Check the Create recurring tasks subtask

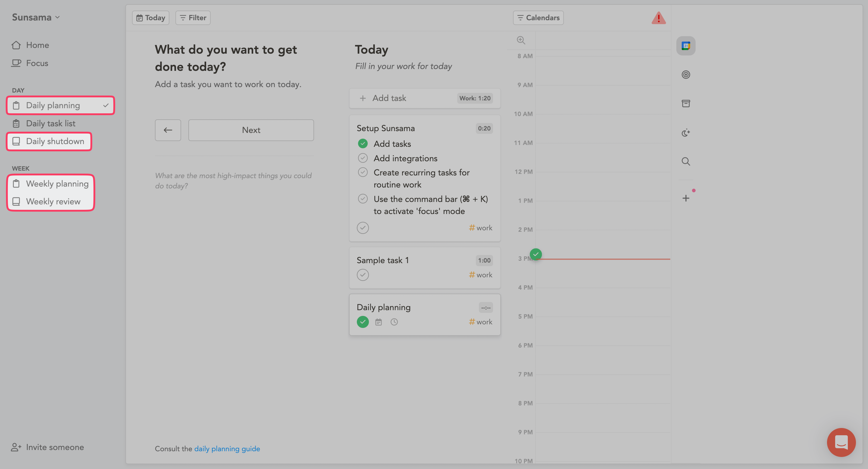[x=363, y=172]
